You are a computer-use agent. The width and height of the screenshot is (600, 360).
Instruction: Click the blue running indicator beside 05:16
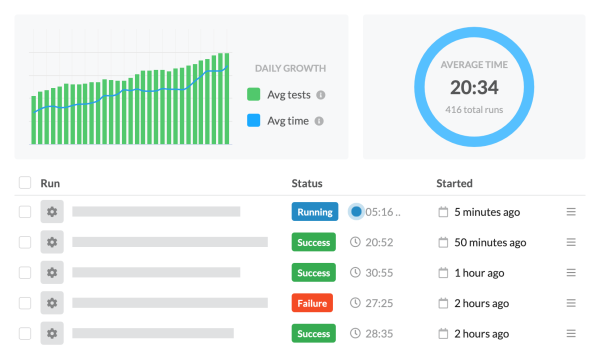click(x=356, y=212)
